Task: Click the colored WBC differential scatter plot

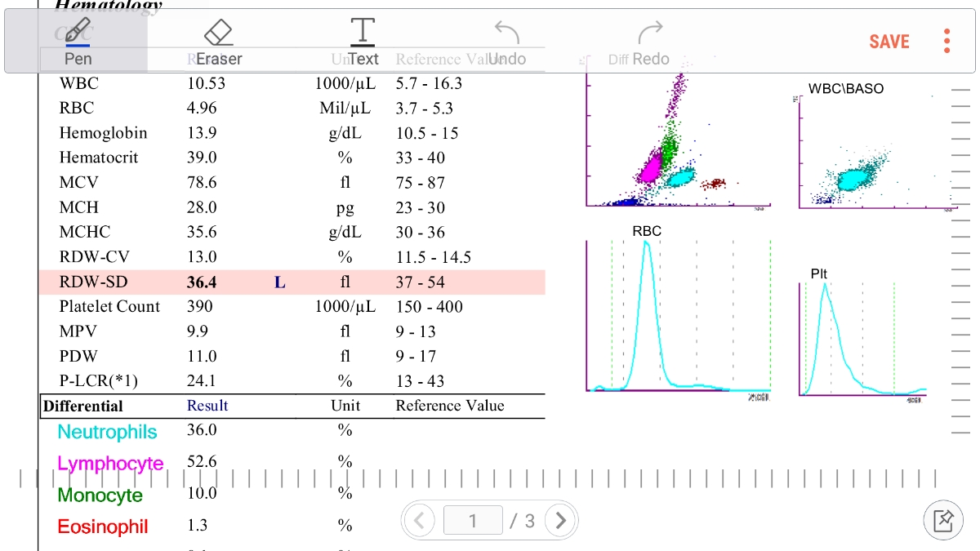Action: (678, 139)
